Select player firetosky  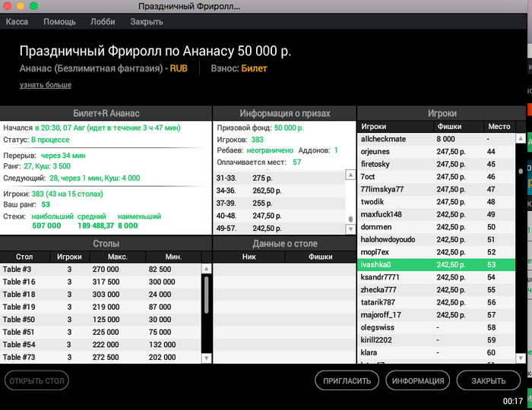click(436, 164)
